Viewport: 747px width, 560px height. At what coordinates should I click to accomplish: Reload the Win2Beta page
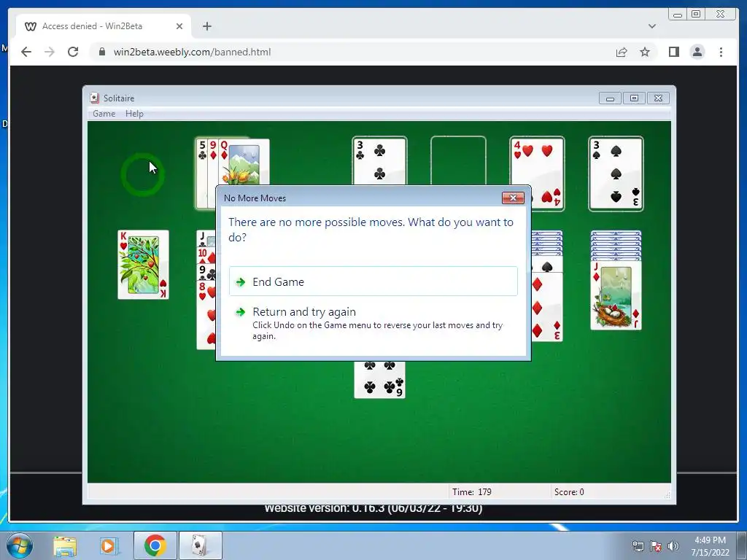click(73, 52)
